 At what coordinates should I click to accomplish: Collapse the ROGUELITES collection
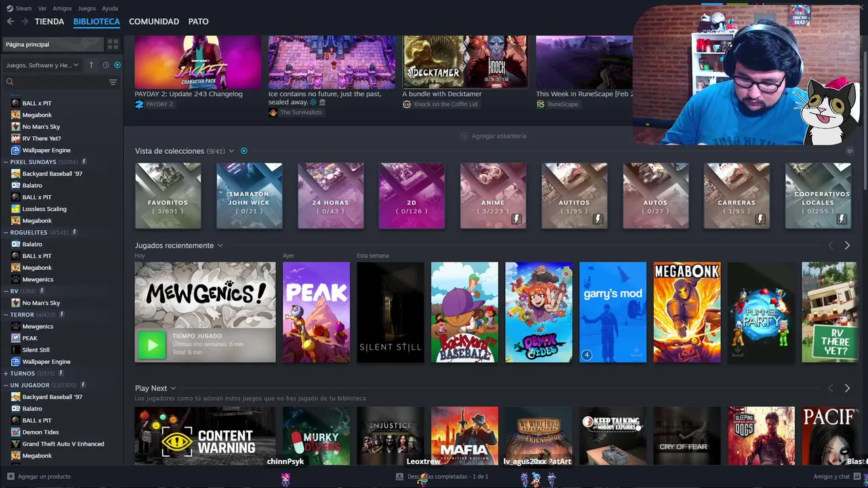coord(5,232)
